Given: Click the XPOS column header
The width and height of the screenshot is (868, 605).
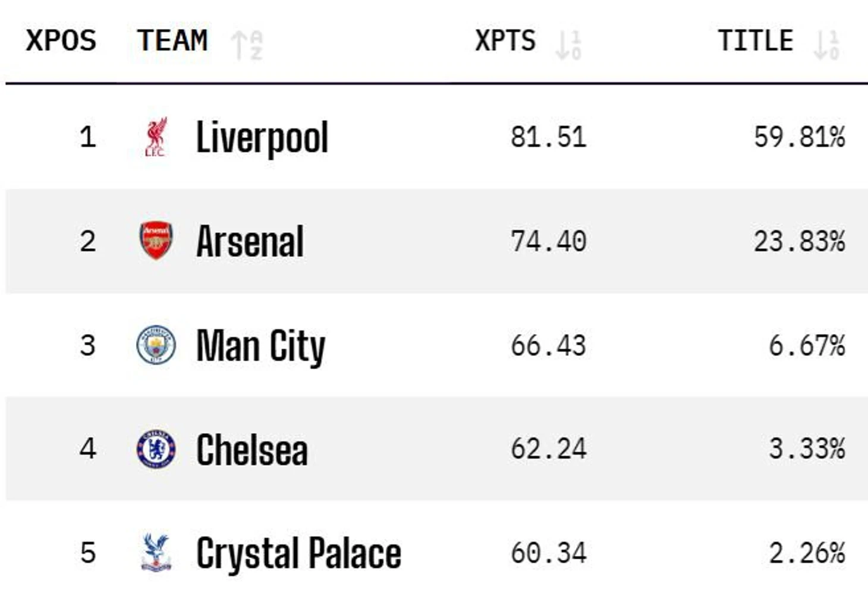Looking at the screenshot, I should pyautogui.click(x=61, y=41).
